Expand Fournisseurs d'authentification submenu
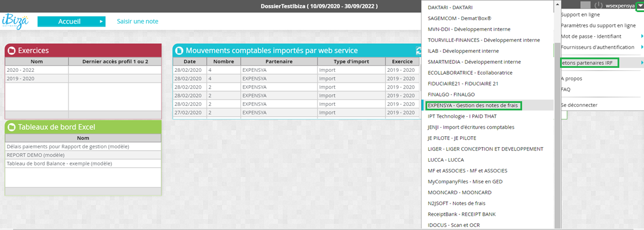The width and height of the screenshot is (644, 230). tap(641, 47)
